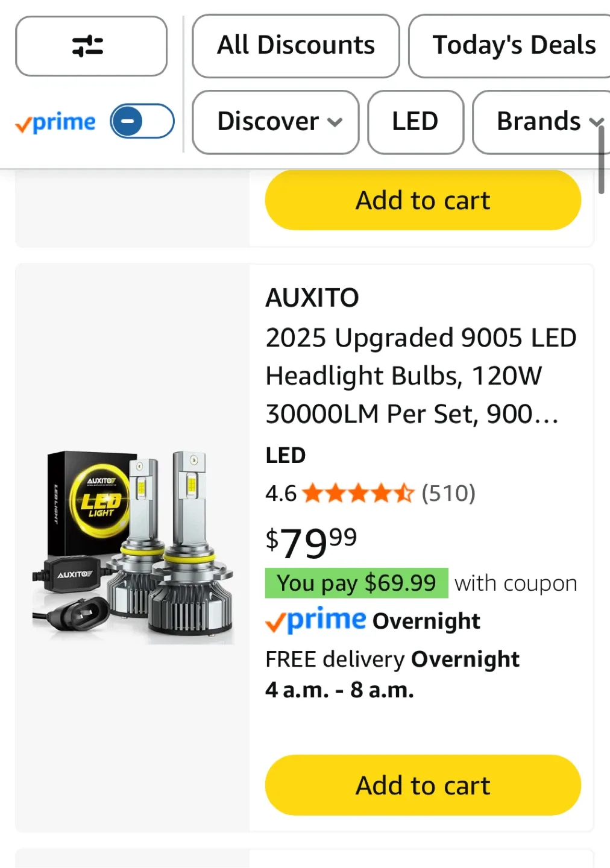
Task: Click the 4.6 rating number
Action: click(x=281, y=494)
